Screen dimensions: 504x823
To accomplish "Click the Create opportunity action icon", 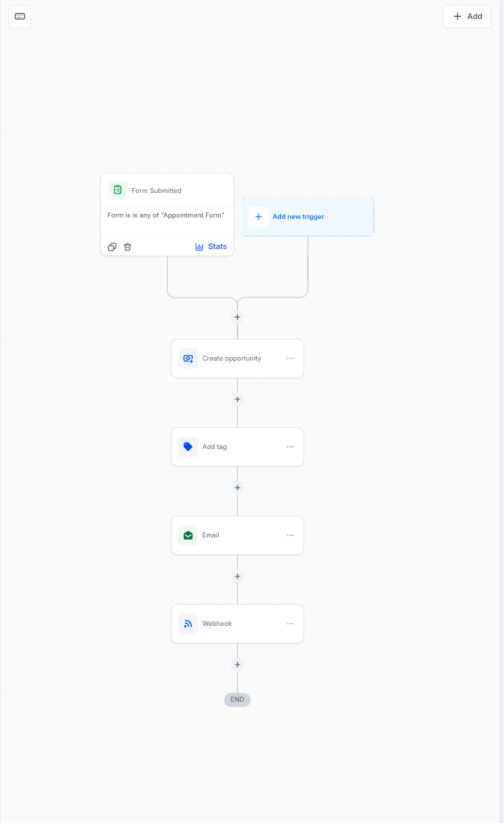I will [188, 359].
